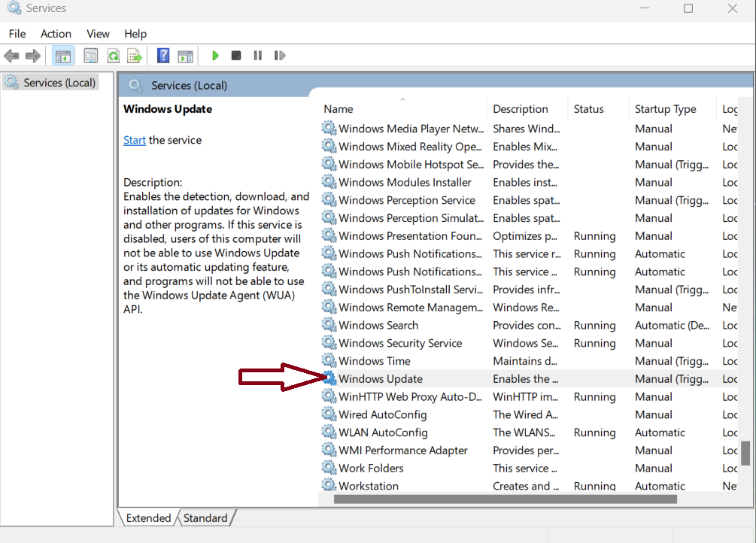
Task: Click the Export List toolbar icon
Action: click(135, 56)
